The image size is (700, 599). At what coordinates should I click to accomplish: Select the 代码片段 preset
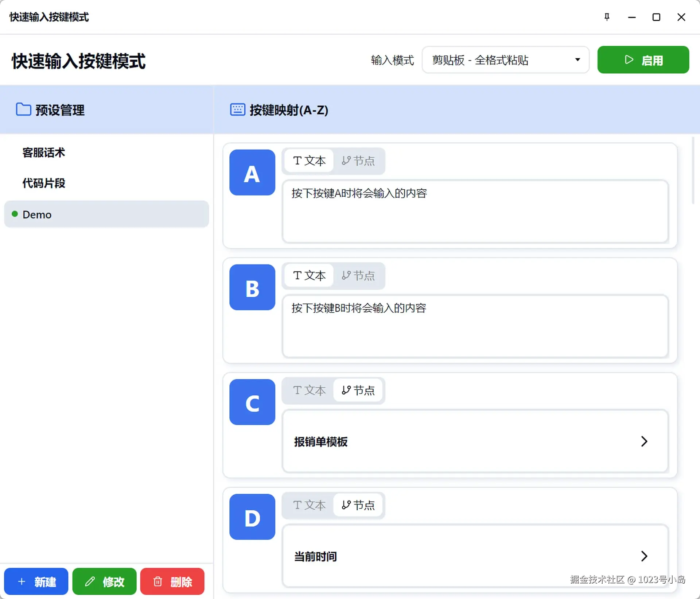click(44, 183)
